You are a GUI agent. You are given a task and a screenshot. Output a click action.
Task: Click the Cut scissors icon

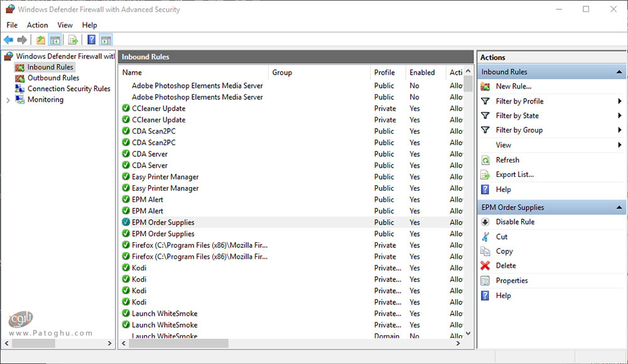485,237
